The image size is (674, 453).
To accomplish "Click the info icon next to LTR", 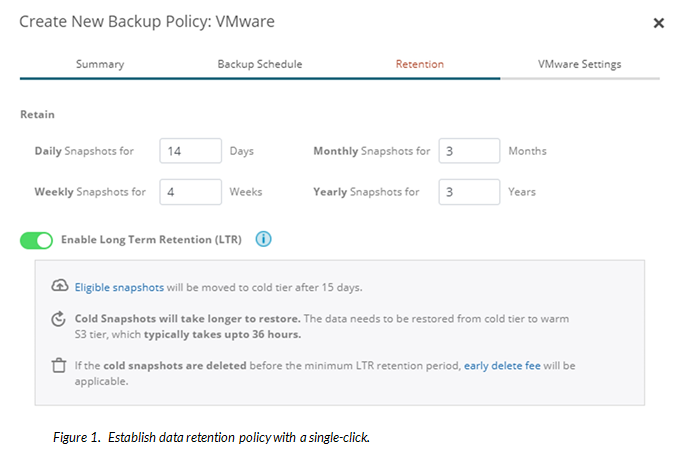I will [x=264, y=240].
